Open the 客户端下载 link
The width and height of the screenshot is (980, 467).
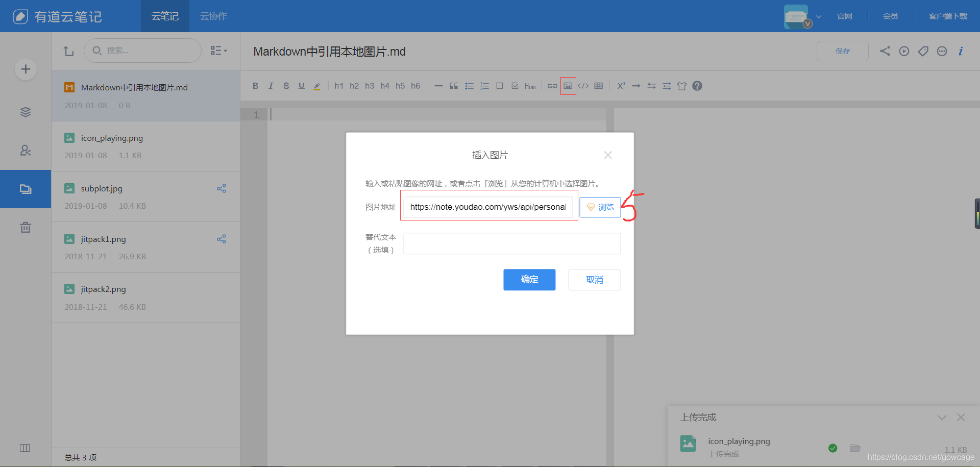click(x=948, y=16)
